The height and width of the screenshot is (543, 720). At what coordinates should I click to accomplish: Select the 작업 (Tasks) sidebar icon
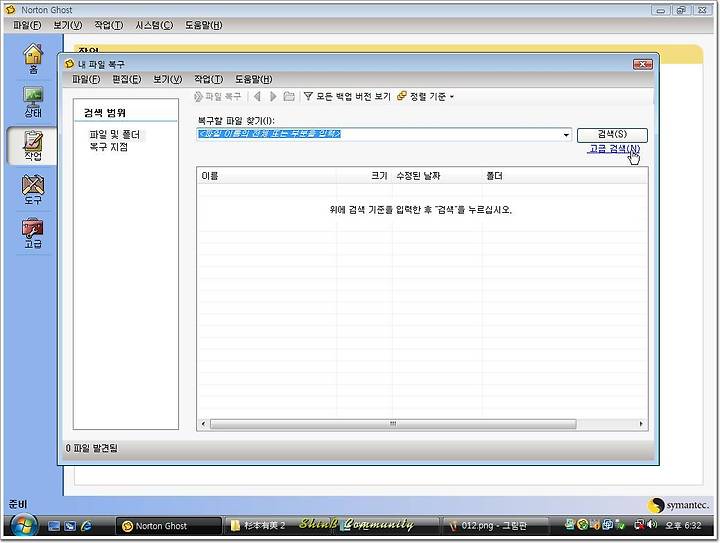coord(33,146)
